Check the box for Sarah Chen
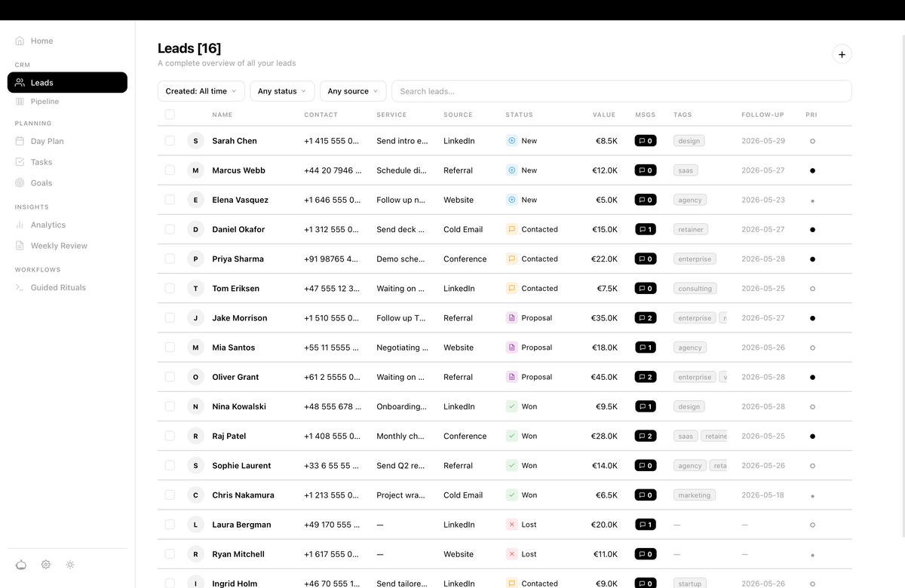Screen dimensions: 905x588 (170, 141)
